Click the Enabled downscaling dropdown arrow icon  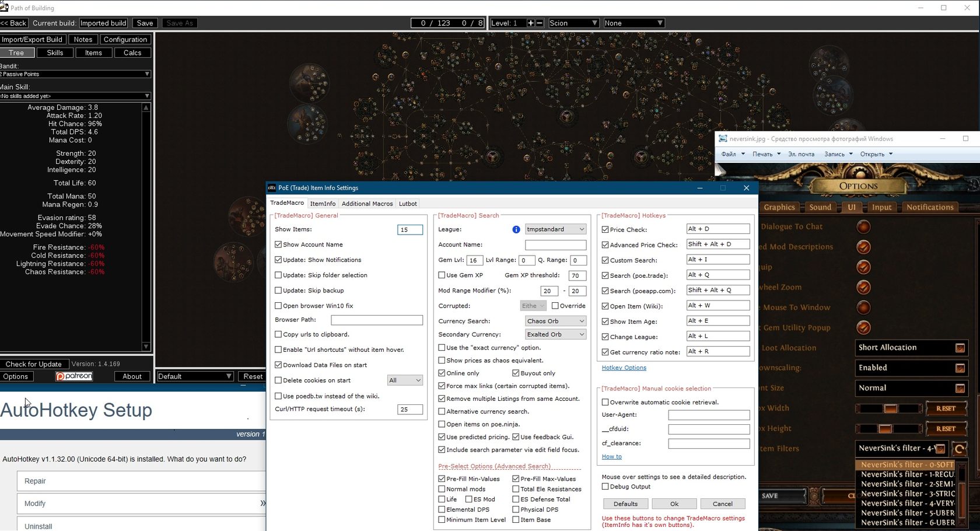pos(960,368)
